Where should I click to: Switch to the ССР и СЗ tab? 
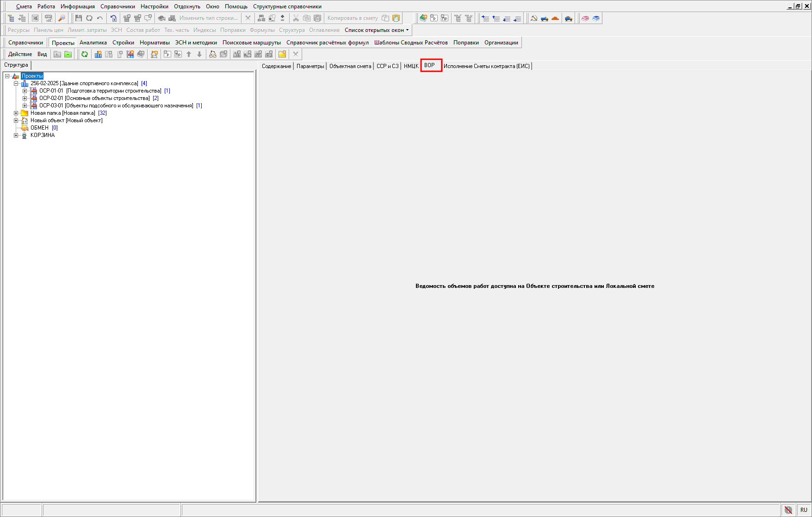tap(387, 66)
